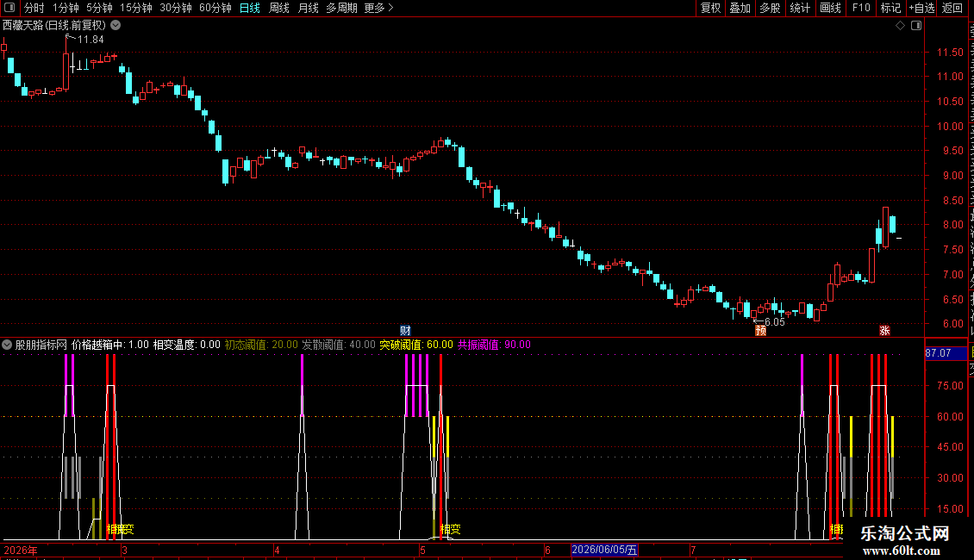
Task: Switch to 日线 daily chart
Action: tap(250, 8)
